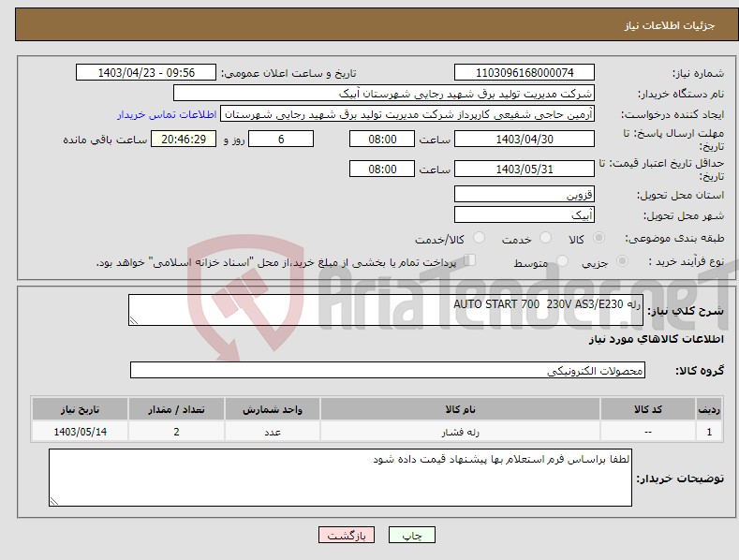The width and height of the screenshot is (739, 560).
Task: Click the description area resize handle
Action: coord(134,320)
